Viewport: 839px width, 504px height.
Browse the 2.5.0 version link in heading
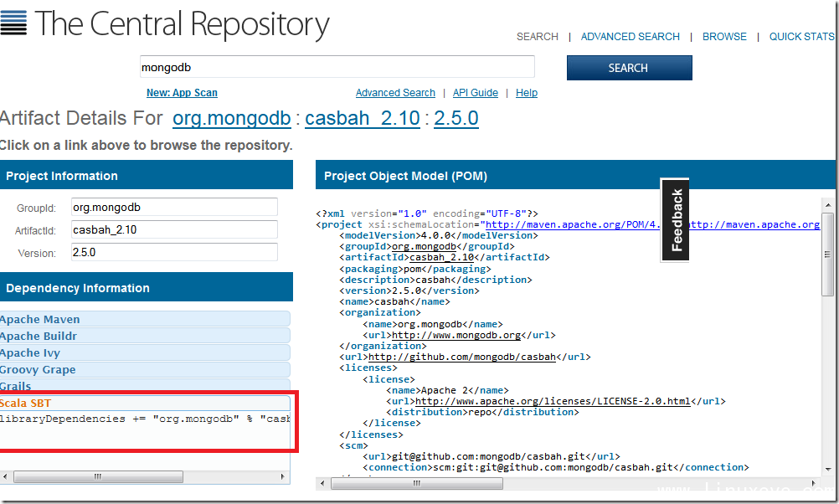(x=456, y=118)
